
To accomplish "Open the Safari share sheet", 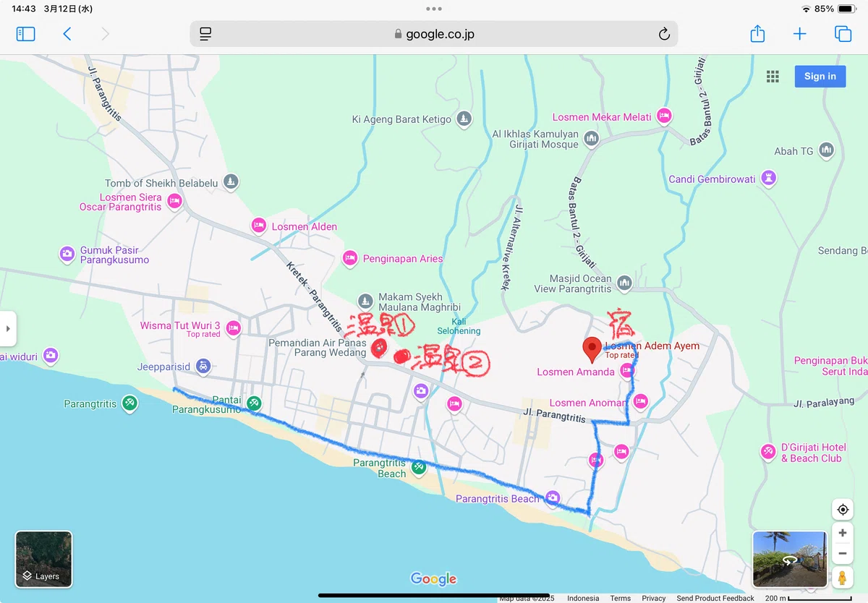I will (757, 33).
